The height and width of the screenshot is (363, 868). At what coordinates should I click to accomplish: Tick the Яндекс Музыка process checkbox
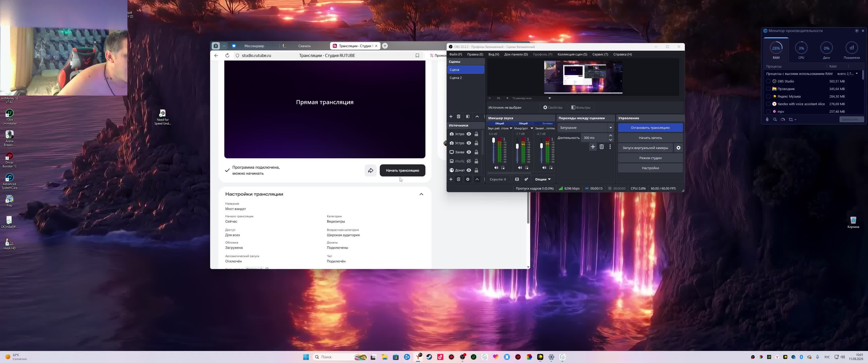[x=768, y=96]
